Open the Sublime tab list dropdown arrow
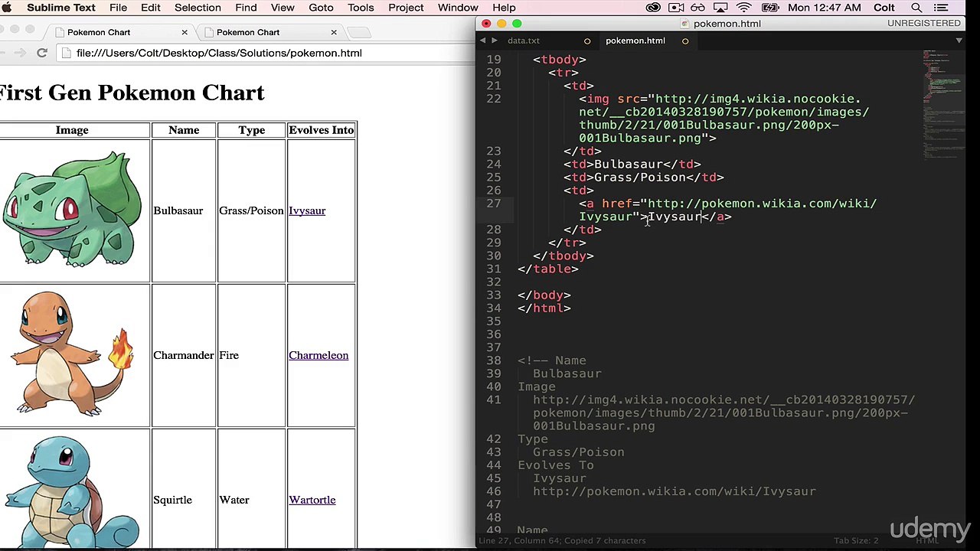980x551 pixels. click(x=959, y=41)
